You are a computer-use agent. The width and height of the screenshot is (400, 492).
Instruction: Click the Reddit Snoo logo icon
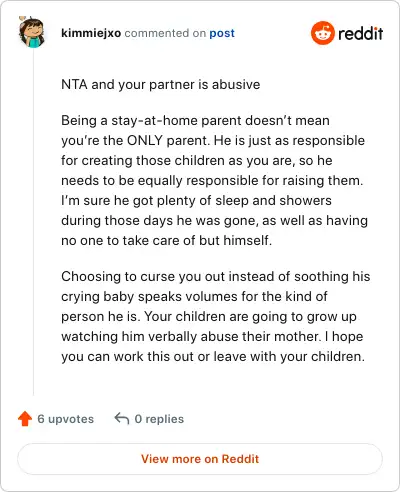click(322, 33)
